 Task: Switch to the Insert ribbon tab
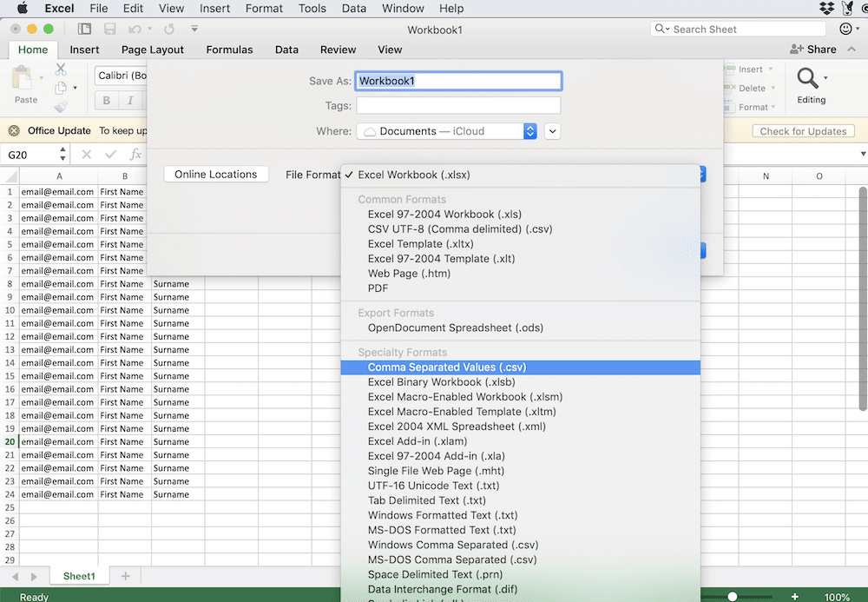click(x=84, y=50)
